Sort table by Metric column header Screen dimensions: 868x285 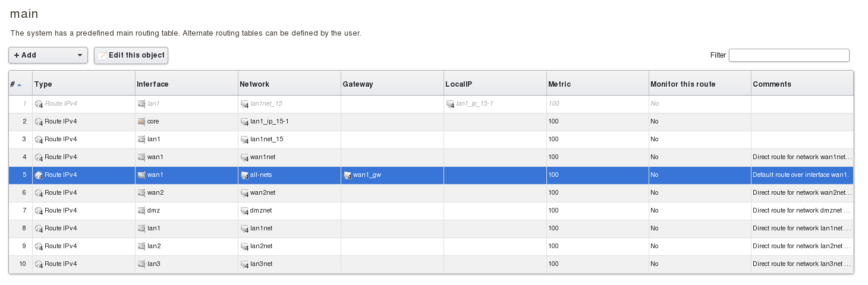click(x=559, y=84)
